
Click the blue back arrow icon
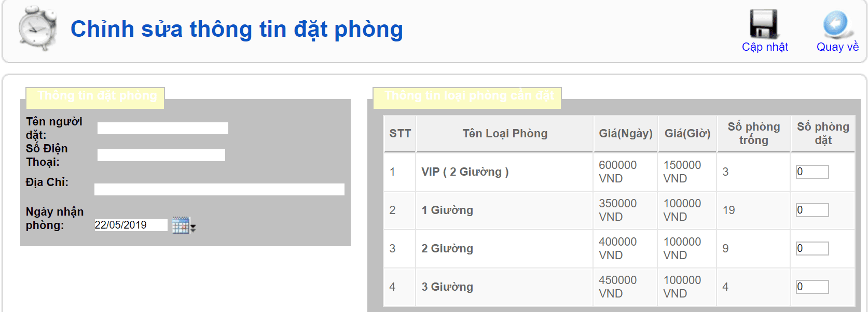(x=836, y=24)
